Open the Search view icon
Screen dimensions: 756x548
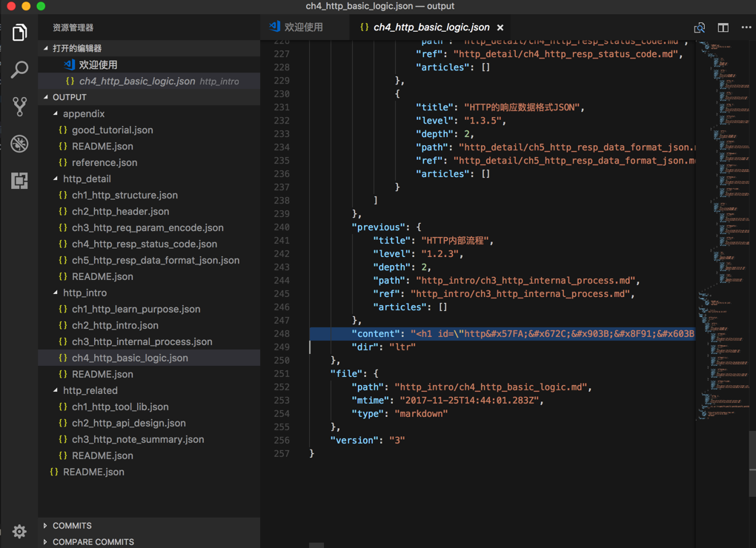pyautogui.click(x=19, y=70)
